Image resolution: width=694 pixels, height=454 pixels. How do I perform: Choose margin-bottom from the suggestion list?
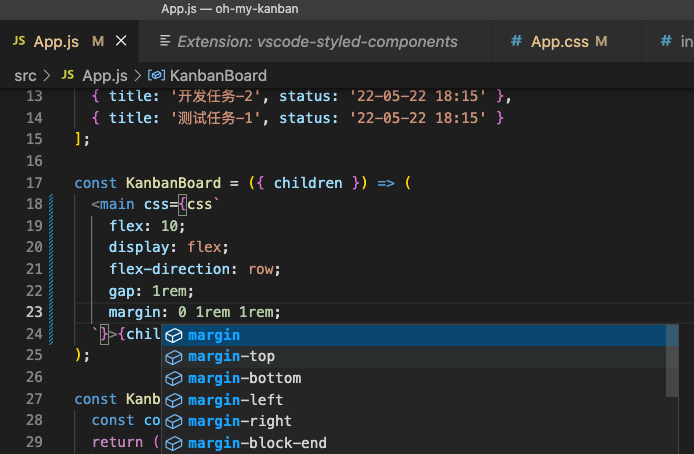click(420, 378)
